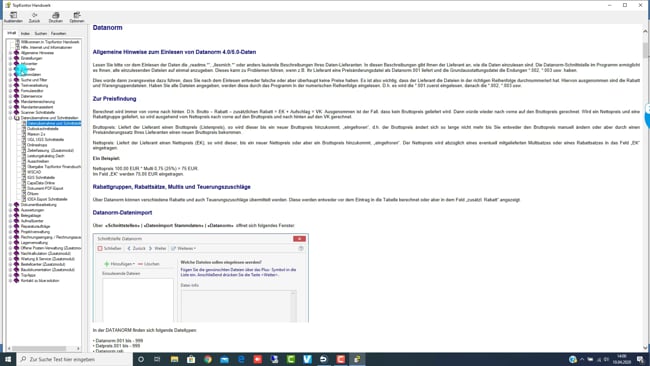The height and width of the screenshot is (366, 650).
Task: Click the Schnittstelle Datanorm dialog screenshot image
Action: [201, 278]
